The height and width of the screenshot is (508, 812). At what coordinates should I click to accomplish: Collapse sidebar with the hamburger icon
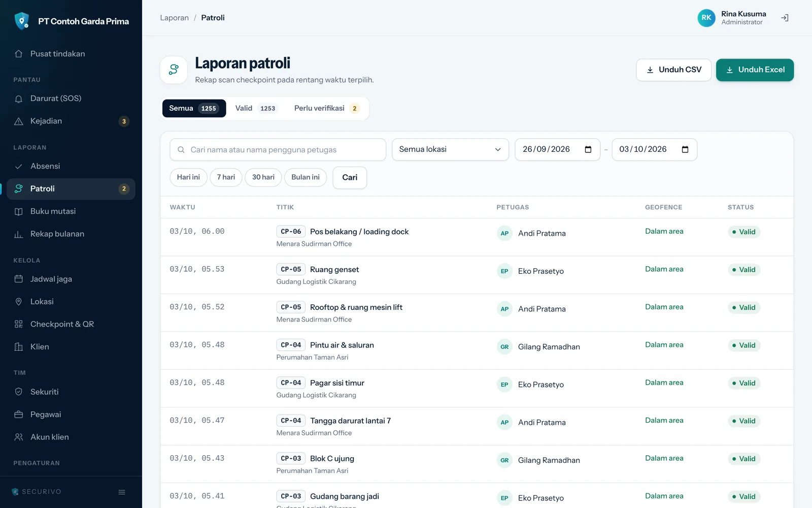(122, 492)
